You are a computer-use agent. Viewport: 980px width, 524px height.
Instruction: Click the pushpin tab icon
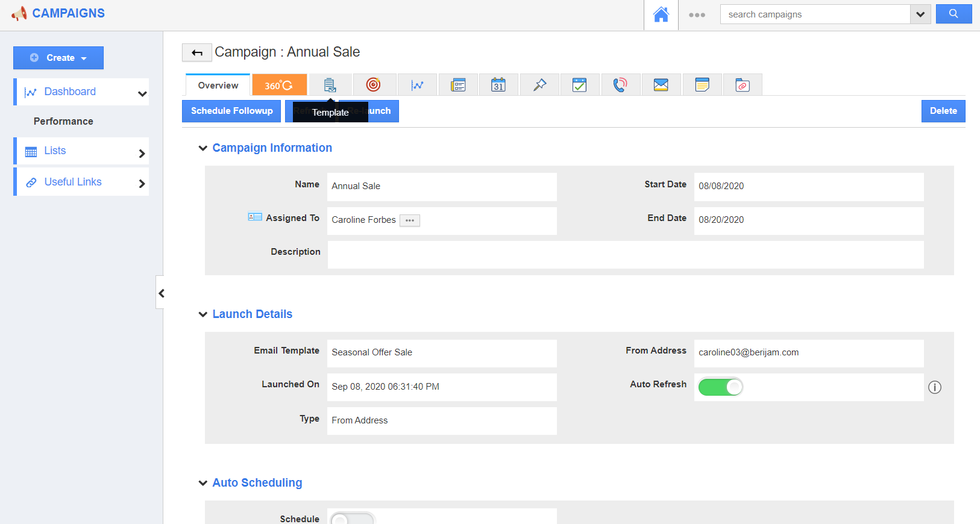539,85
